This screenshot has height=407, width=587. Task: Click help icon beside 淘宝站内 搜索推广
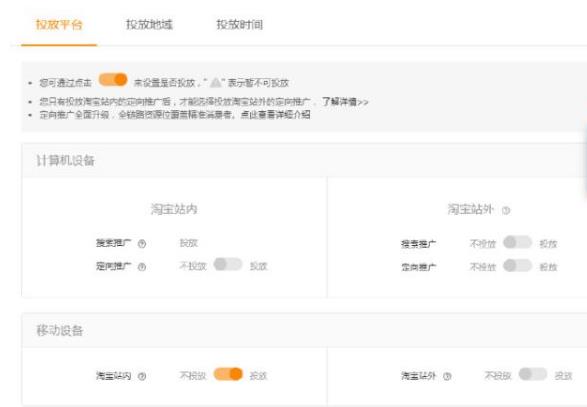point(142,244)
